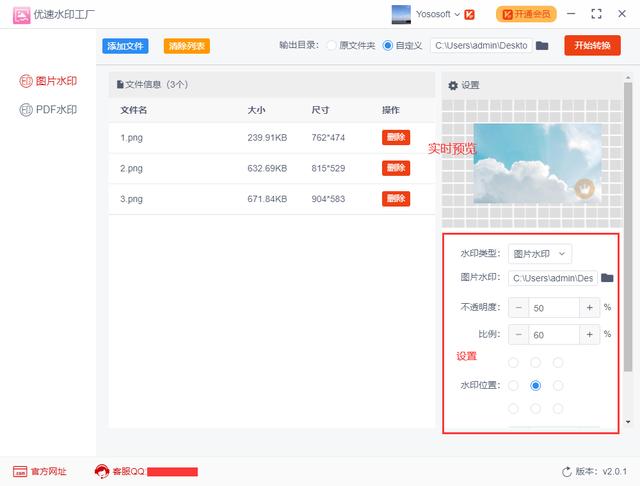Click the watermark logo in preview
Screen dimensions: 640x486
pyautogui.click(x=585, y=189)
